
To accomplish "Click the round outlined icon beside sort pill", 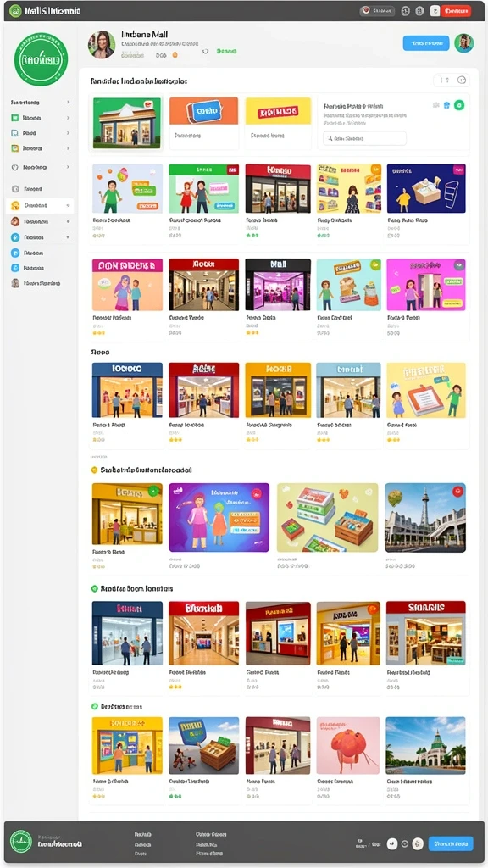I will pyautogui.click(x=463, y=81).
